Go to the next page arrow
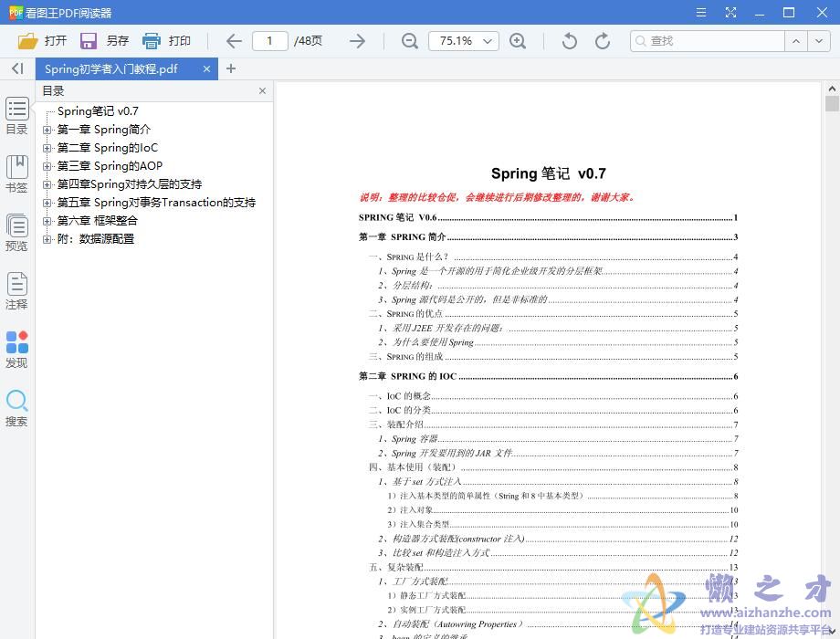The width and height of the screenshot is (840, 639). pyautogui.click(x=357, y=41)
